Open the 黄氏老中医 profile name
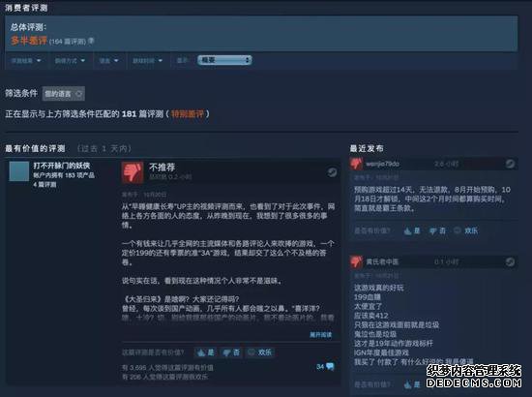The width and height of the screenshot is (532, 397). [x=382, y=261]
